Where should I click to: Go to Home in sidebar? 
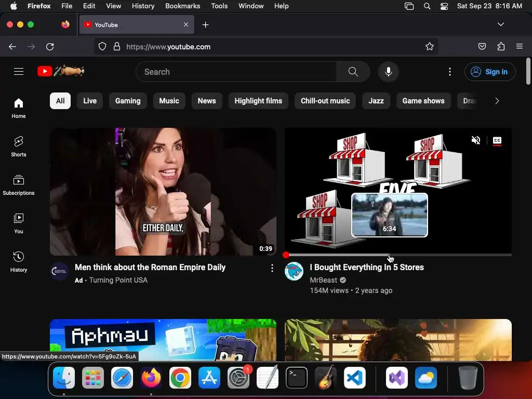pos(19,108)
